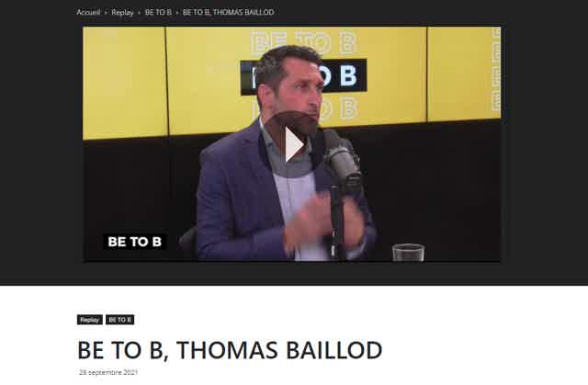Click the yellow backdrop panel left of the speaker
This screenshot has height=385, width=588.
pyautogui.click(x=124, y=83)
